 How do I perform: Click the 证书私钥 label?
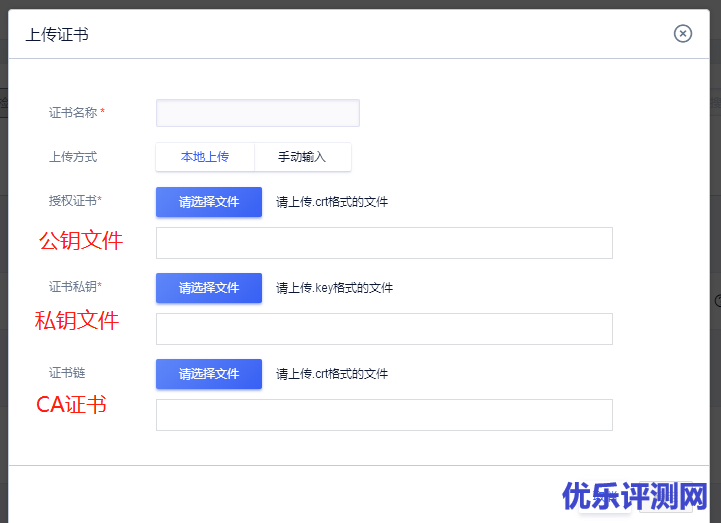click(75, 287)
